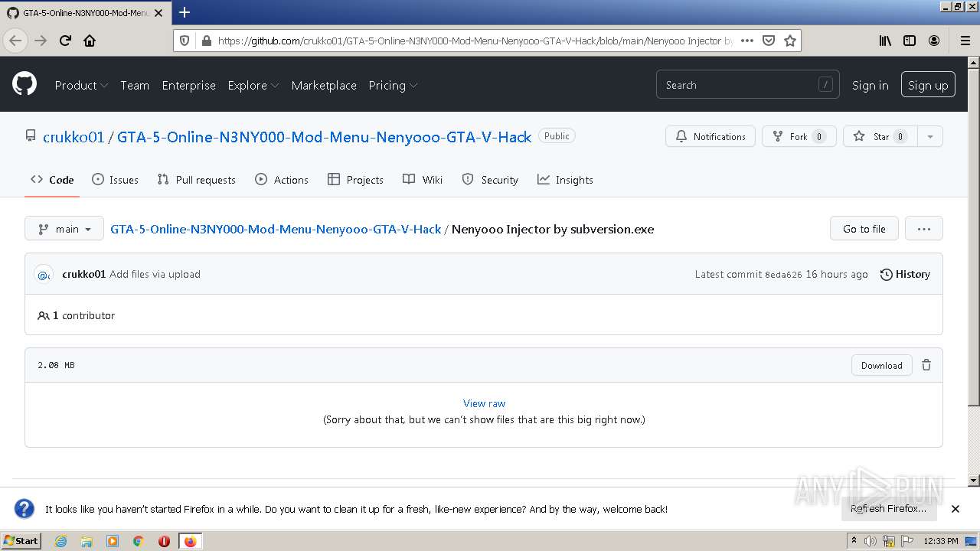Expand the Pricing menu
This screenshot has width=980, height=551.
tap(393, 85)
